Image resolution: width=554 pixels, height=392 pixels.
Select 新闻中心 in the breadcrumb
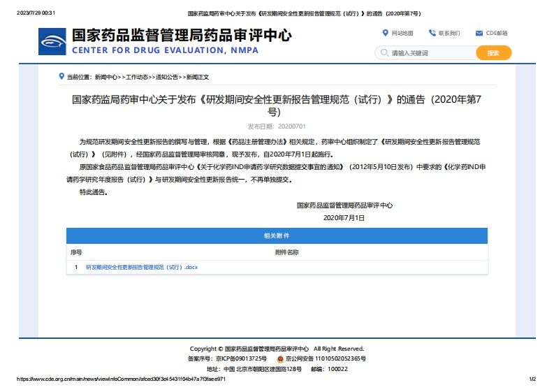[105, 77]
